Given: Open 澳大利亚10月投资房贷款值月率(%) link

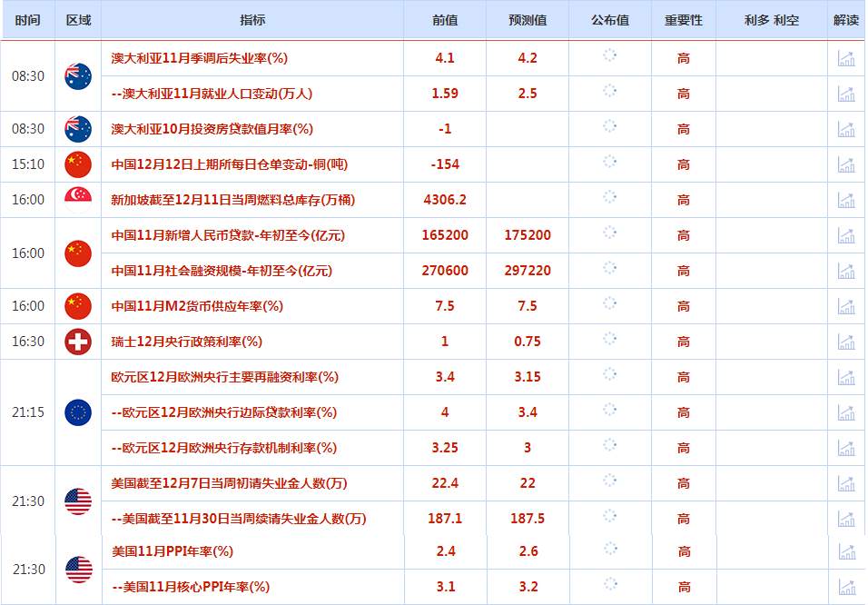Looking at the screenshot, I should (x=212, y=129).
